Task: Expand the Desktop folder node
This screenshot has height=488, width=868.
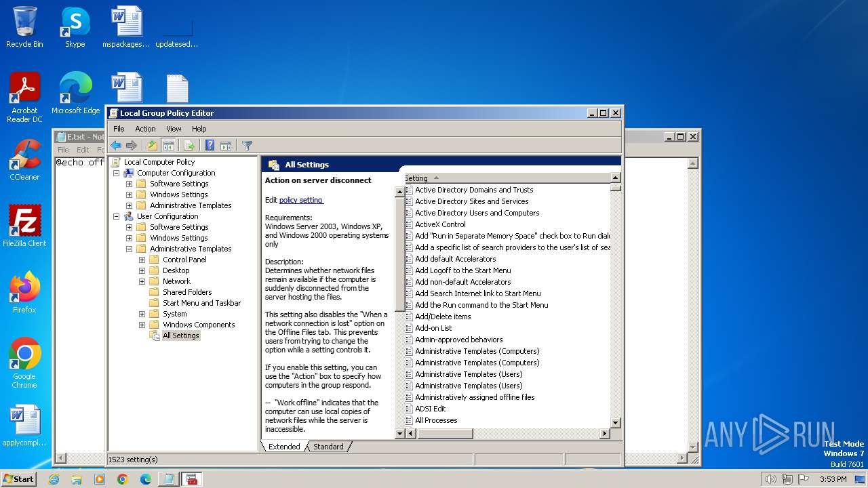Action: point(142,270)
